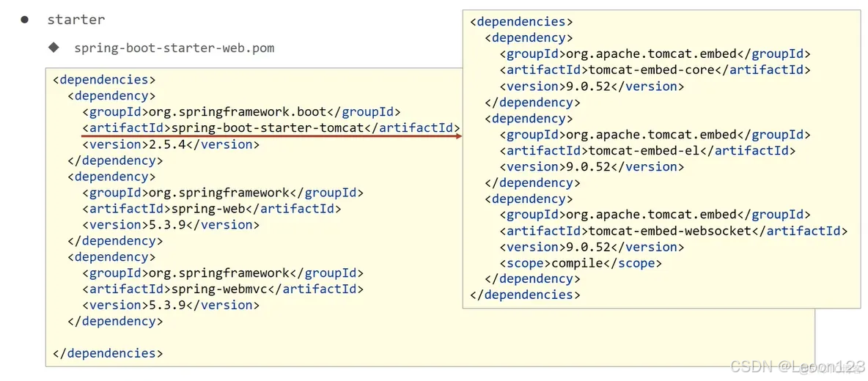Click groupId "org.apache.tomcat.embed" above tomcat-embed-websocket

point(655,215)
